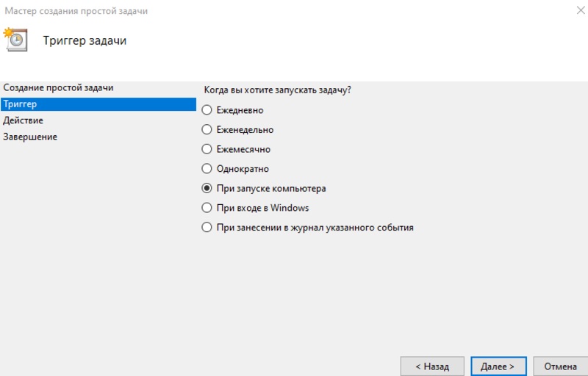This screenshot has width=588, height=376.
Task: Select 'При занесении в журнал указанного события'
Action: [x=207, y=228]
